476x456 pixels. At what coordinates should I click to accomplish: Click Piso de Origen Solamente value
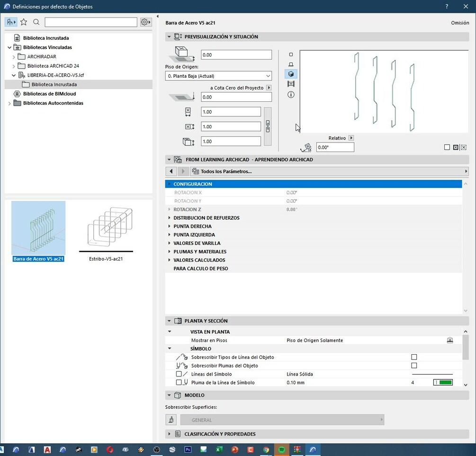[315, 340]
